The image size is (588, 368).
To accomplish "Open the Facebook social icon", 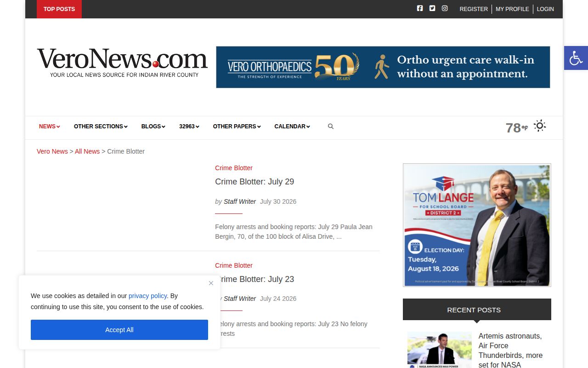I will tap(420, 8).
